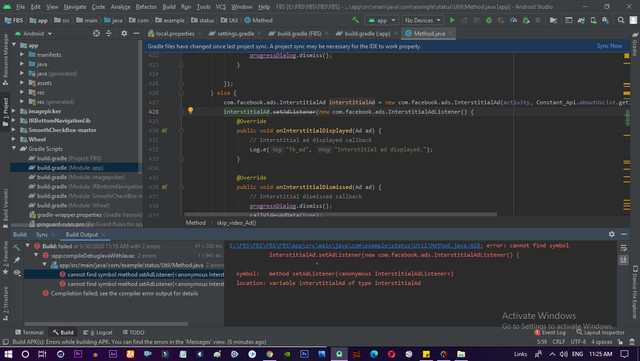The height and width of the screenshot is (361, 640).
Task: Click the Make Project hammer icon
Action: tap(356, 20)
